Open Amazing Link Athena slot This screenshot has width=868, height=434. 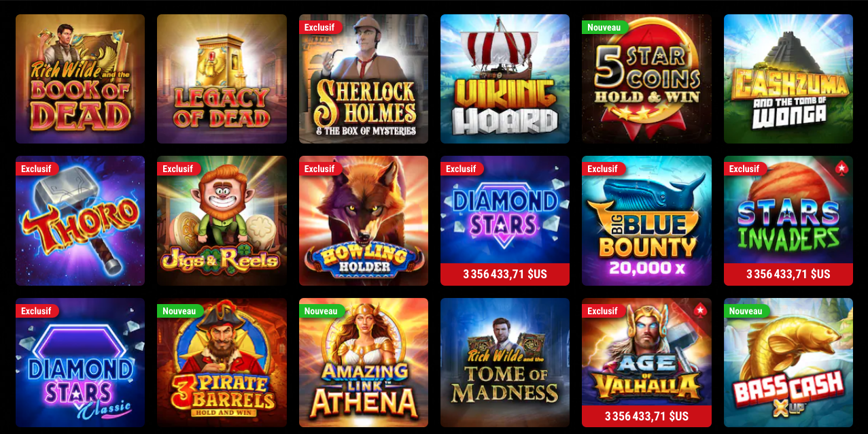tap(364, 363)
